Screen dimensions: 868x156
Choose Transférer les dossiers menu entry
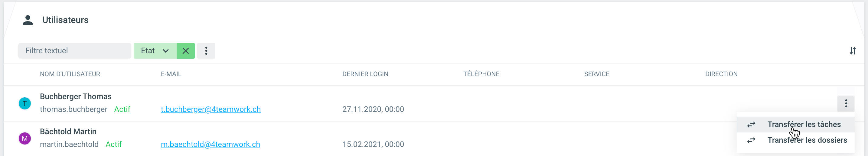[807, 140]
